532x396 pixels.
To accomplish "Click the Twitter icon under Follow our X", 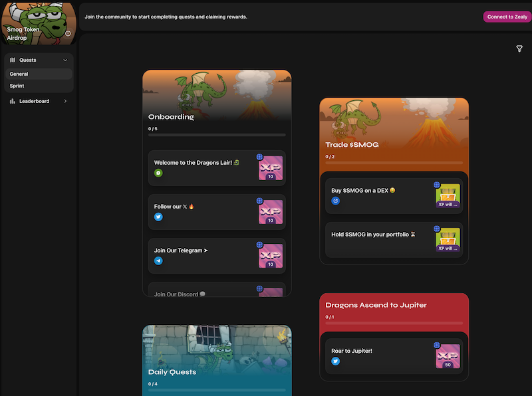I will [158, 217].
